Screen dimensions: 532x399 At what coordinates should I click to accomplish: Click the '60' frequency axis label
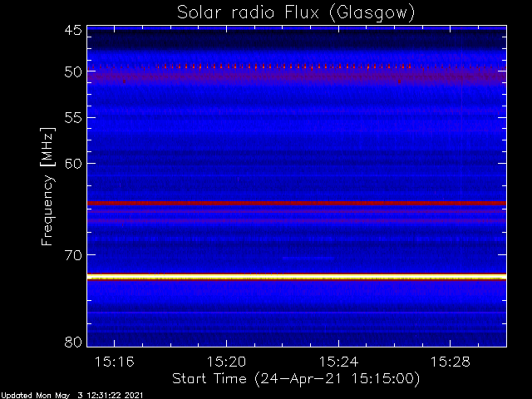pyautogui.click(x=73, y=164)
